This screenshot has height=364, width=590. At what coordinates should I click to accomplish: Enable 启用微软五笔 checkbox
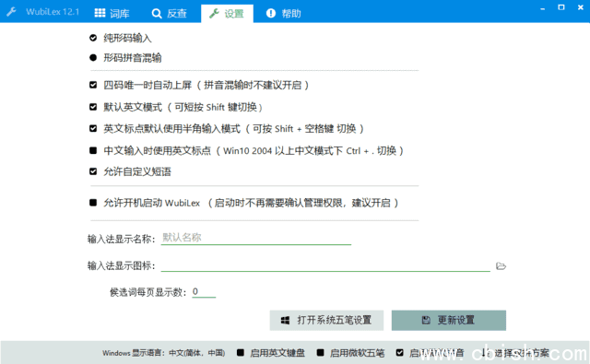[x=320, y=353]
